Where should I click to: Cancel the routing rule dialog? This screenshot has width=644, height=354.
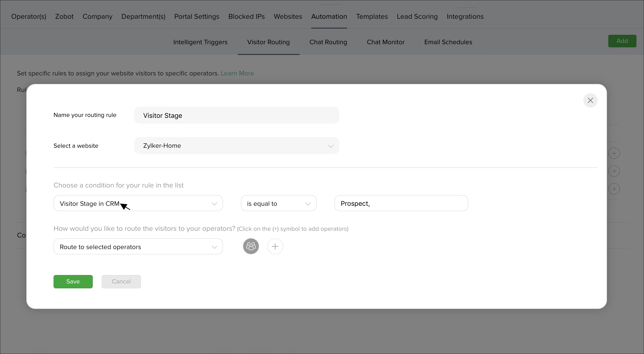pos(121,282)
